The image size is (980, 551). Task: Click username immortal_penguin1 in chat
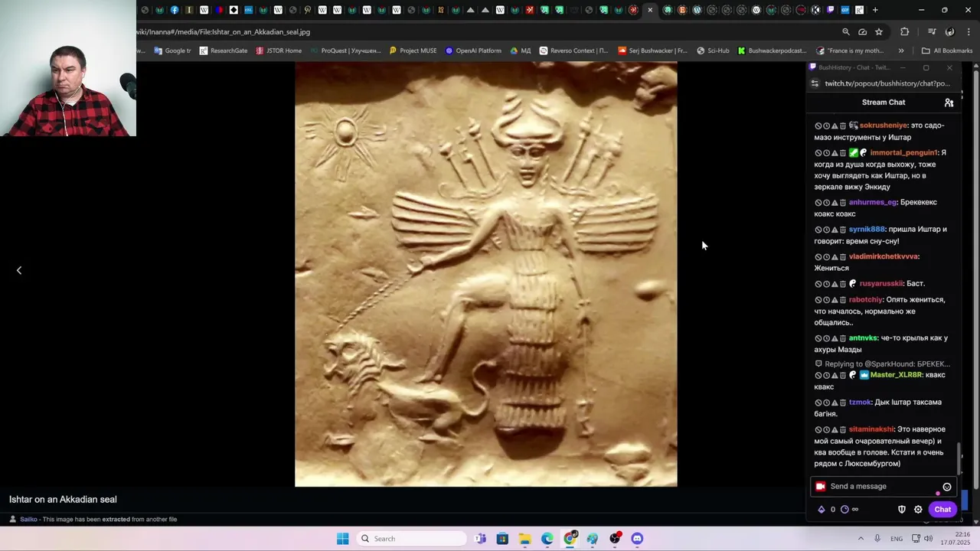(903, 153)
